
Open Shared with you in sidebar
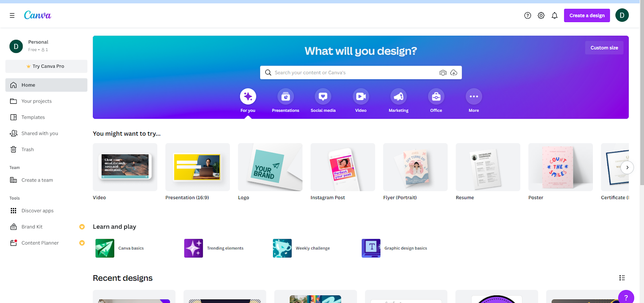[46, 133]
